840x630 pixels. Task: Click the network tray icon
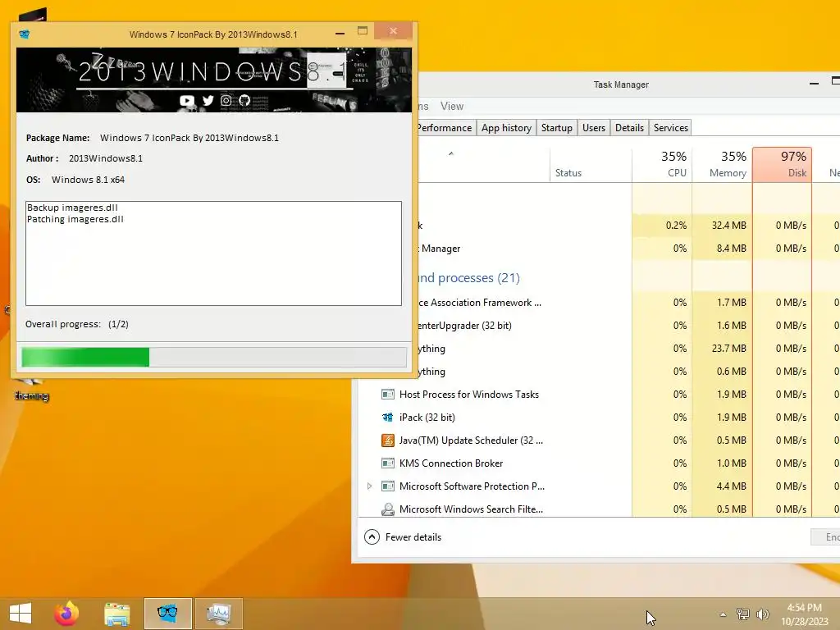pyautogui.click(x=743, y=614)
